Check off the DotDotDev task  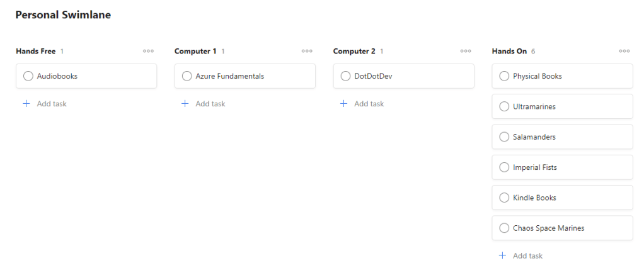coord(345,76)
